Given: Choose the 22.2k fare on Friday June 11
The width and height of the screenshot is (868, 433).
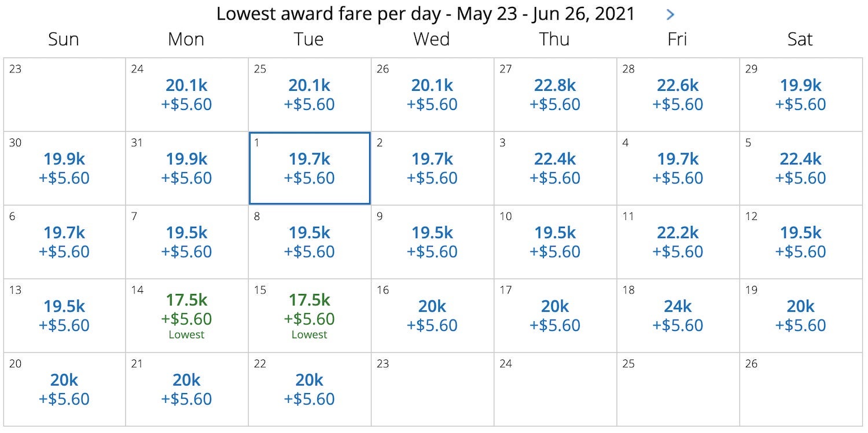Looking at the screenshot, I should (678, 241).
